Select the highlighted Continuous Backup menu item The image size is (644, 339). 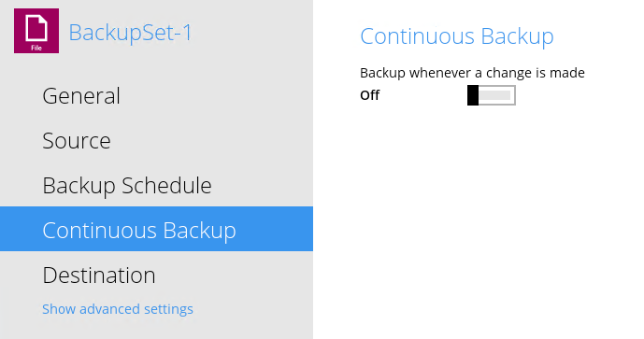point(156,229)
